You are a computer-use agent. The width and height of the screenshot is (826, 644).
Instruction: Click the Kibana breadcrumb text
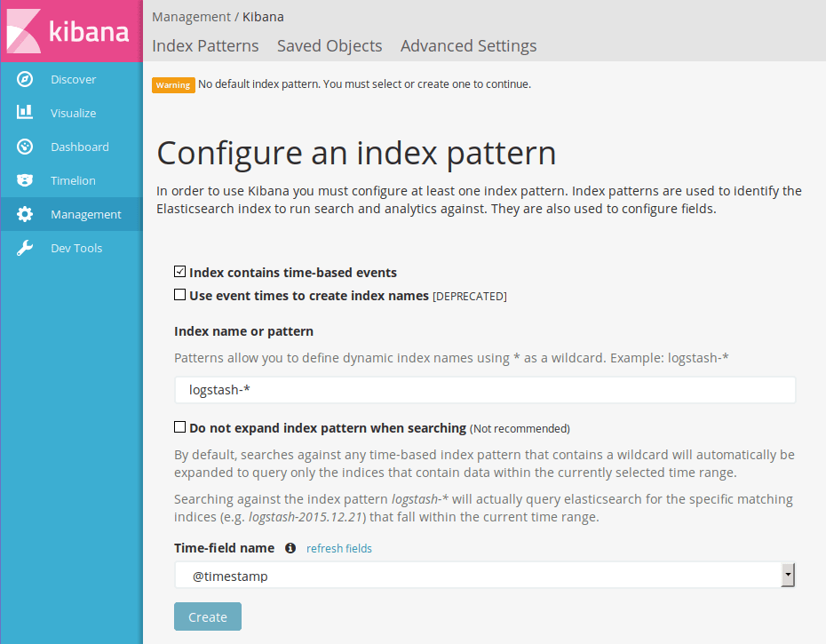click(263, 17)
